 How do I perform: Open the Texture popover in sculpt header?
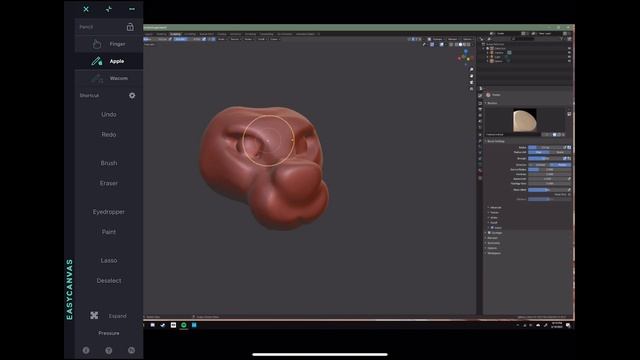pyautogui.click(x=235, y=39)
